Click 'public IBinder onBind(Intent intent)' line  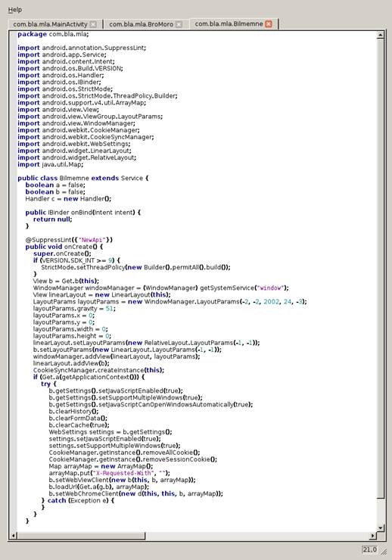coord(82,213)
